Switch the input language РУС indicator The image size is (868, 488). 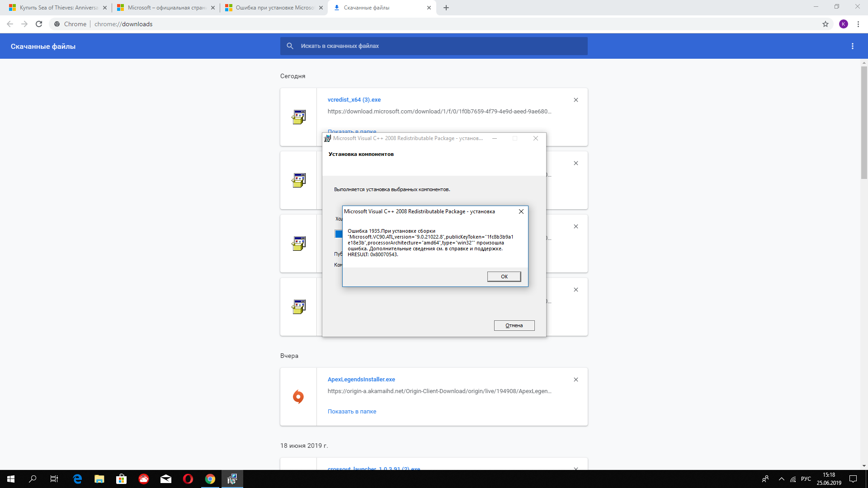tap(806, 479)
